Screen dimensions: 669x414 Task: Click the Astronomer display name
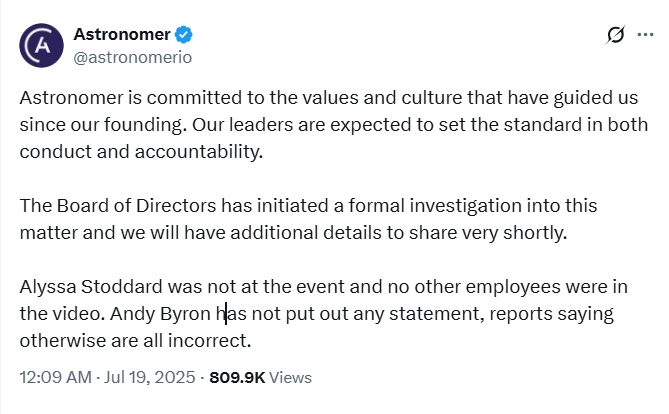(x=122, y=34)
